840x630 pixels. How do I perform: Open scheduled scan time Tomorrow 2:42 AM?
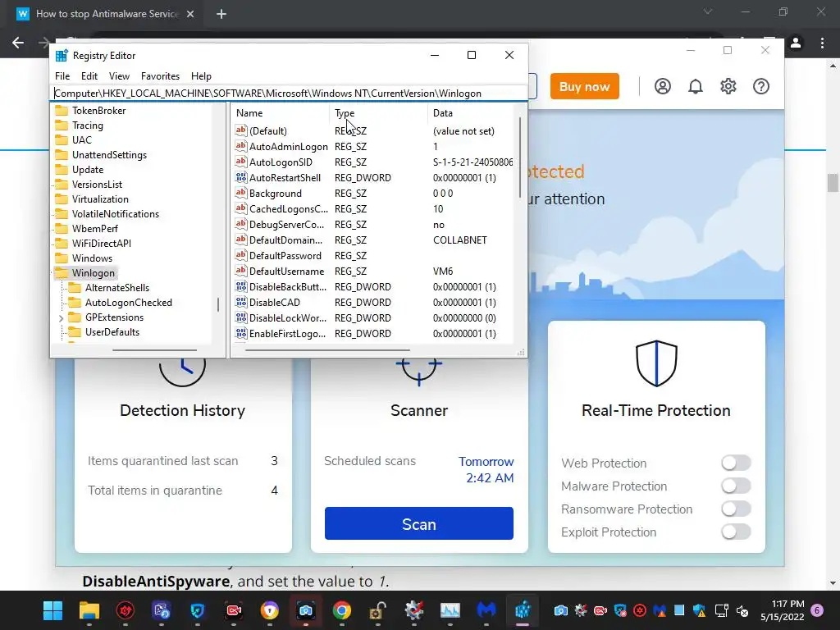pos(486,470)
